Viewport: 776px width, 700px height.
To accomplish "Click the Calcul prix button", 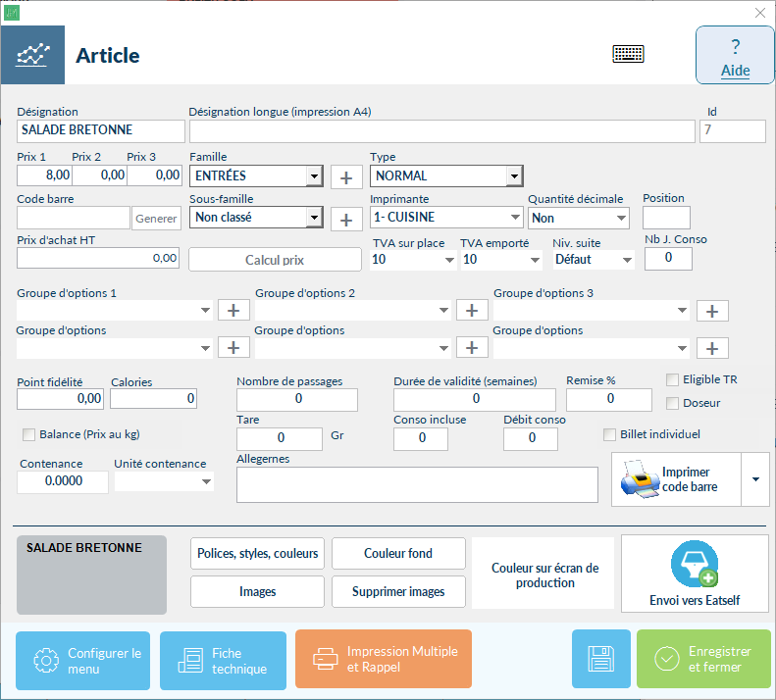I will pyautogui.click(x=275, y=260).
